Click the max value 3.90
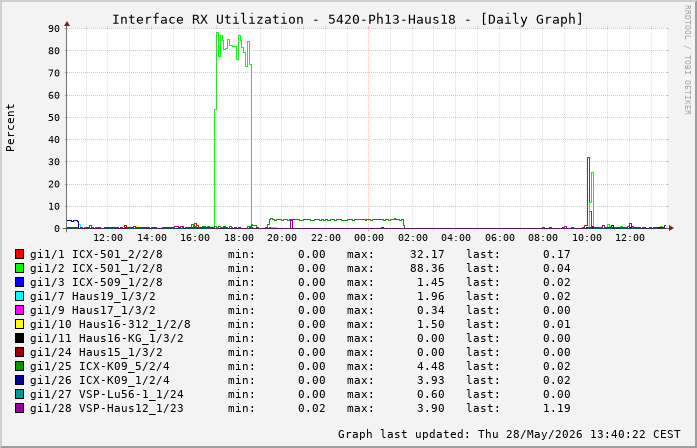697x448 pixels. click(431, 408)
